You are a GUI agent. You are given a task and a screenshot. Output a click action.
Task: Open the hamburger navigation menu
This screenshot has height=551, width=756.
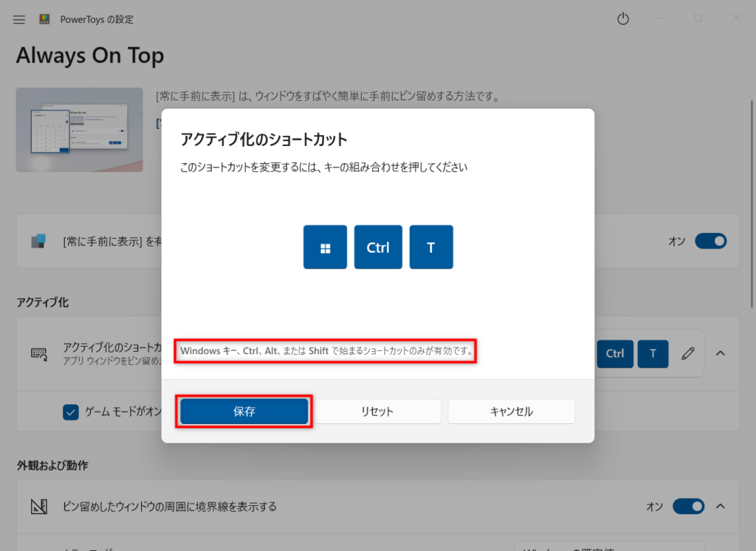(x=19, y=20)
